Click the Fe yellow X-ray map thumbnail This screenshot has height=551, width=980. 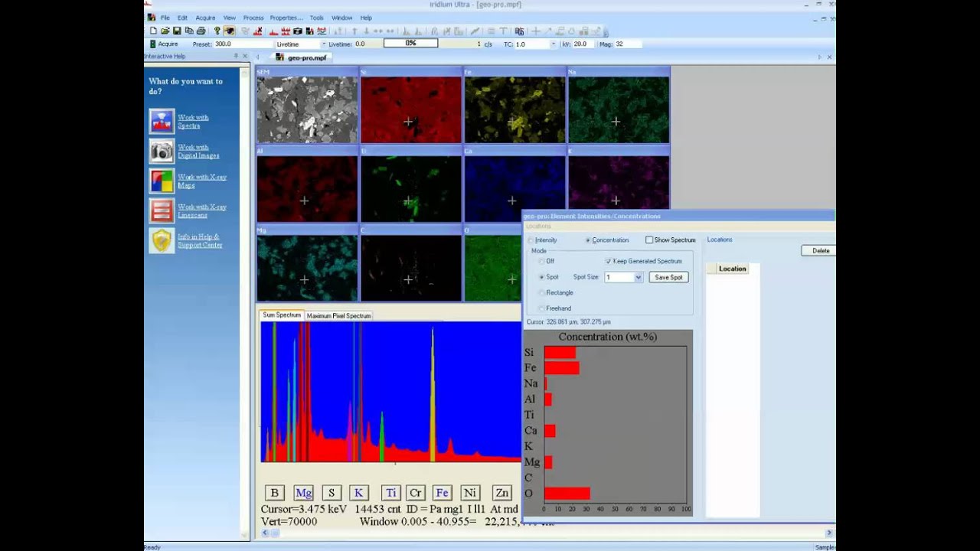coord(514,109)
